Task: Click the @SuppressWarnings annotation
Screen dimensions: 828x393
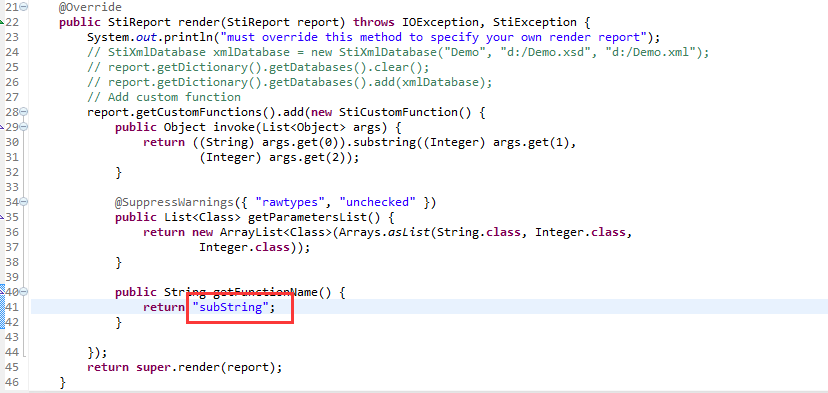Action: [174, 202]
